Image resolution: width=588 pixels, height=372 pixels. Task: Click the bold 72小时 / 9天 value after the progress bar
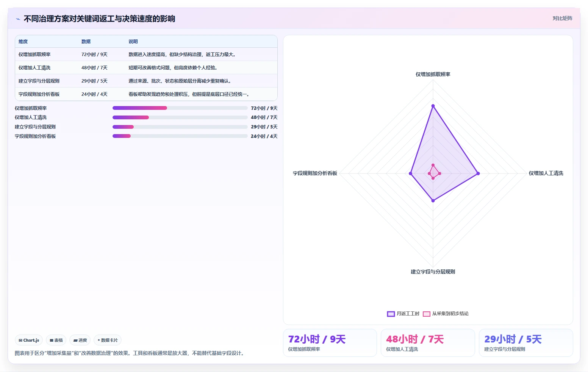click(x=264, y=108)
